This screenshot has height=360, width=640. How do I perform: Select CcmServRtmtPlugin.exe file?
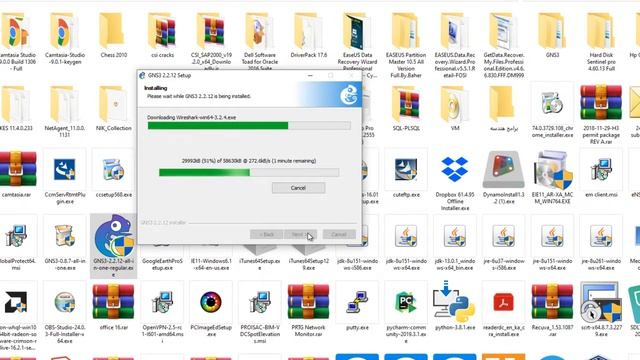point(64,169)
